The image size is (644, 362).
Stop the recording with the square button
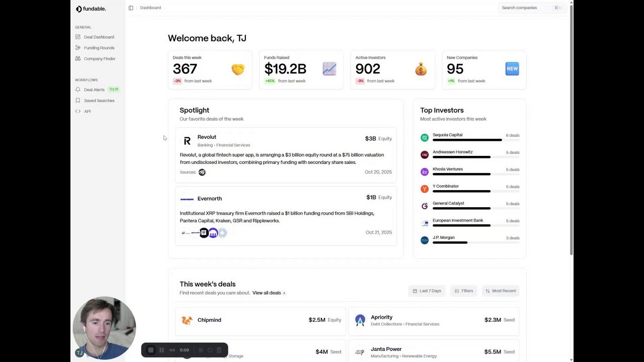click(x=150, y=350)
